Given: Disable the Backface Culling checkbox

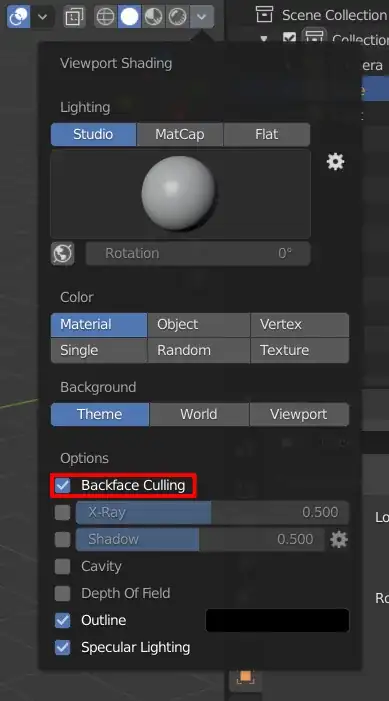Looking at the screenshot, I should pyautogui.click(x=63, y=485).
